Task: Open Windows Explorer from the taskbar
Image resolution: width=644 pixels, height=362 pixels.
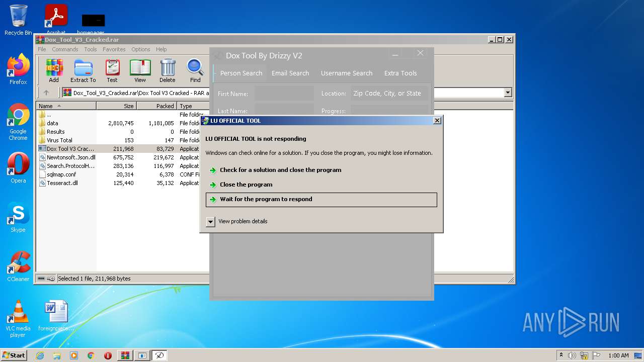Action: [x=57, y=355]
